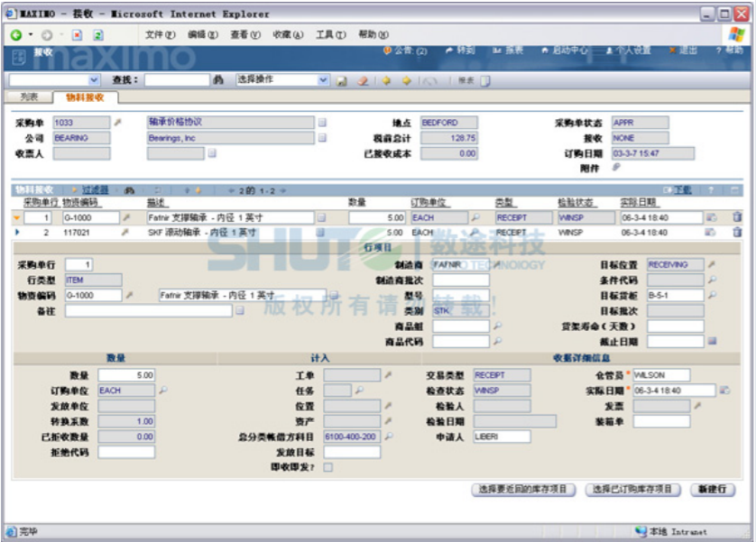The image size is (756, 542).
Task: Open the 编辑(E) menu
Action: coord(202,34)
